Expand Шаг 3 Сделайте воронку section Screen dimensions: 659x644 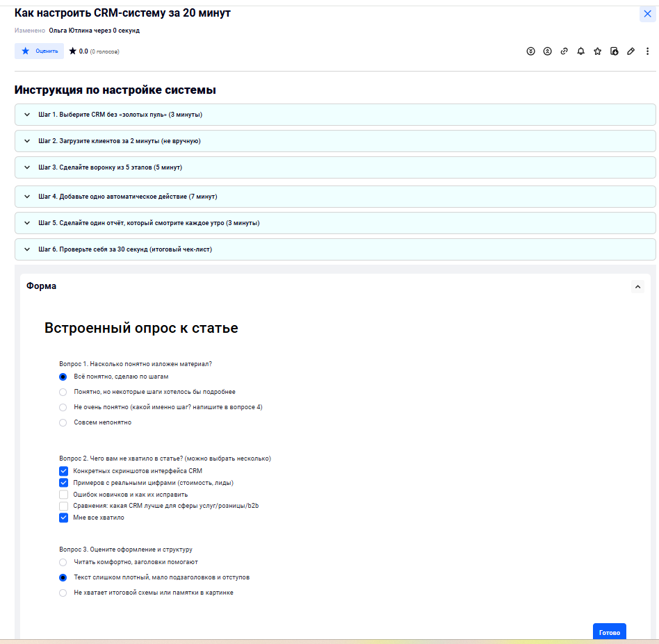coord(335,167)
